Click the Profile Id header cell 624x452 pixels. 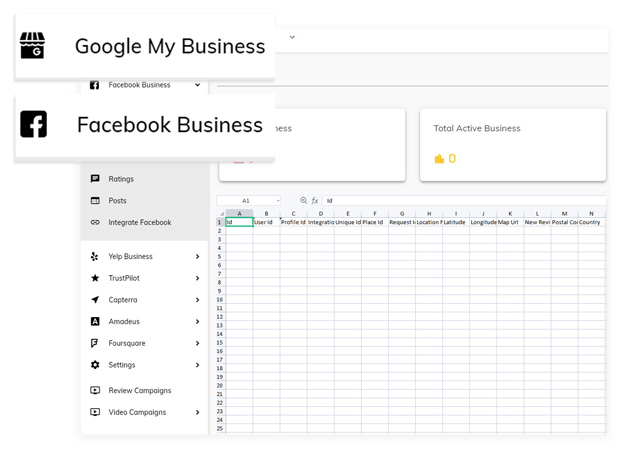(x=293, y=222)
